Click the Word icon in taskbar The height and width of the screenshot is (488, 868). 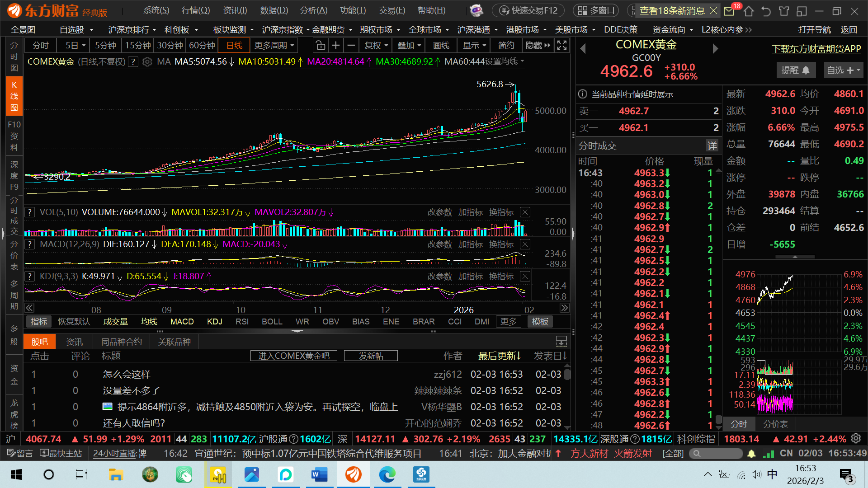pyautogui.click(x=320, y=474)
